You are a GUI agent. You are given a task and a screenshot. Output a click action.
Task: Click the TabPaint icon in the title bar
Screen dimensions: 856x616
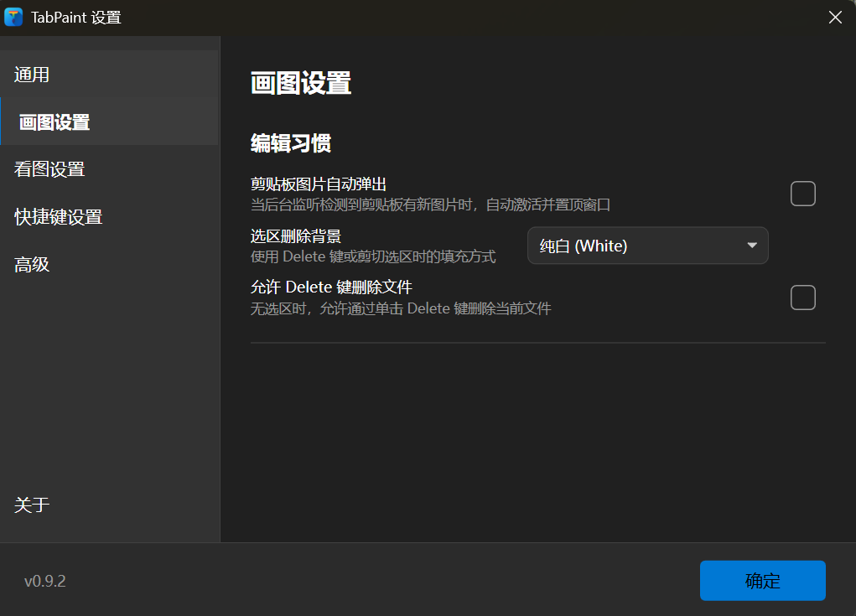[x=13, y=17]
